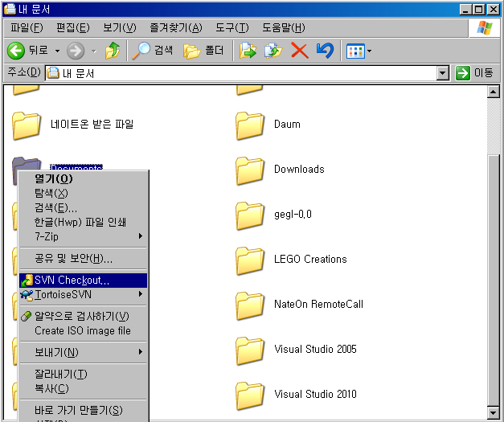Image resolution: width=504 pixels, height=422 pixels.
Task: Choose Create ISO image file
Action: [84, 330]
